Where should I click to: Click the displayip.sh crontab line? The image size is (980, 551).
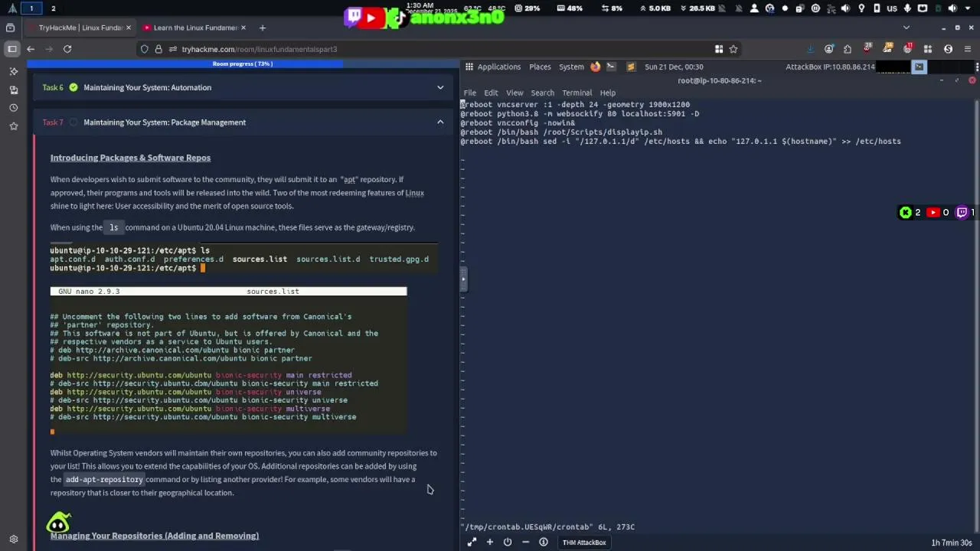(x=561, y=132)
